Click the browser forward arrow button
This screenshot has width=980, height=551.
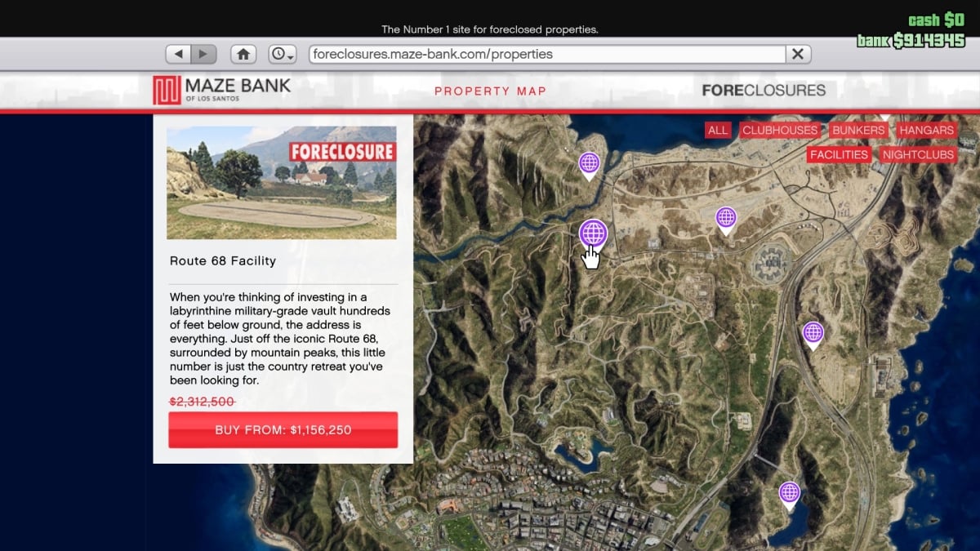[x=203, y=54]
